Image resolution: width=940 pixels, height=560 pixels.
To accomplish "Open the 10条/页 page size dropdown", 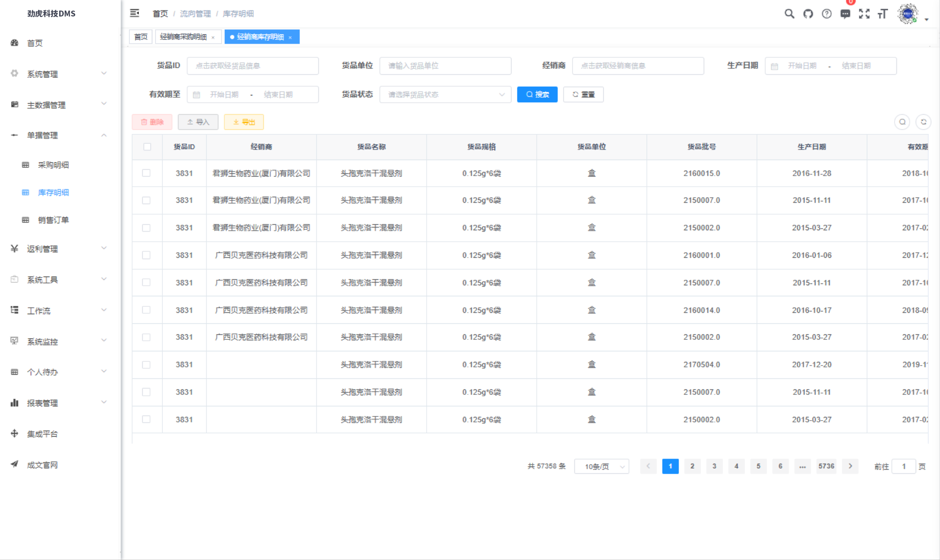I will click(601, 466).
